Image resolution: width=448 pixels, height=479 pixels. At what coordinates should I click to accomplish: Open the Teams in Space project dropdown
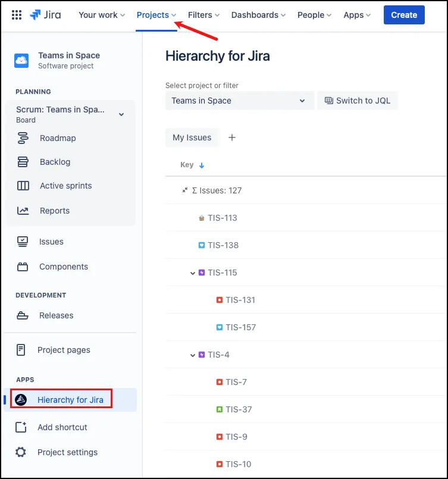tap(240, 101)
